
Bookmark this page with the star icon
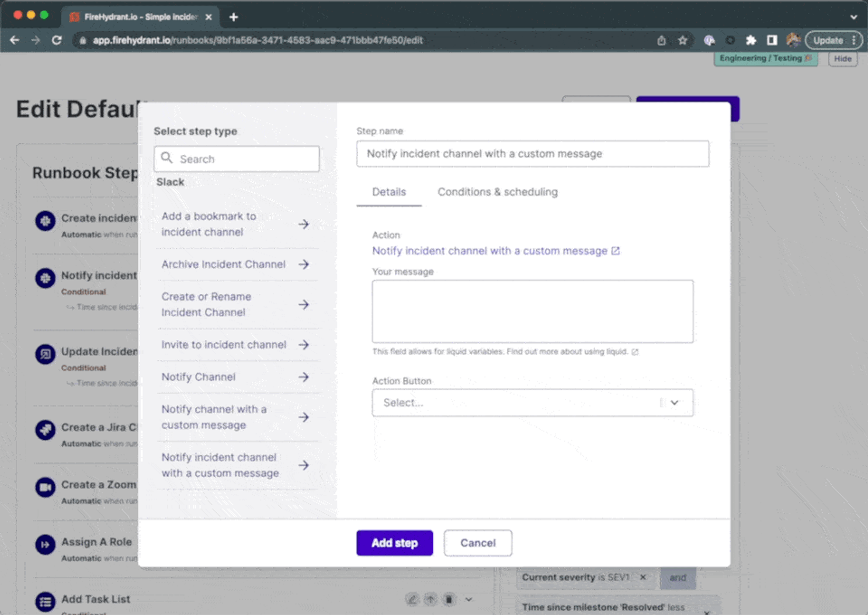(682, 40)
